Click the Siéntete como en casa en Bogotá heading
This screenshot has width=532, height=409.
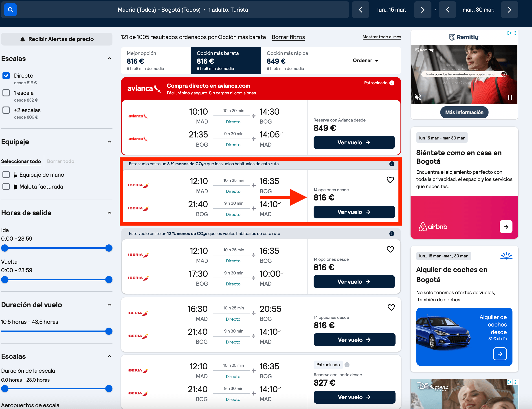(x=459, y=157)
